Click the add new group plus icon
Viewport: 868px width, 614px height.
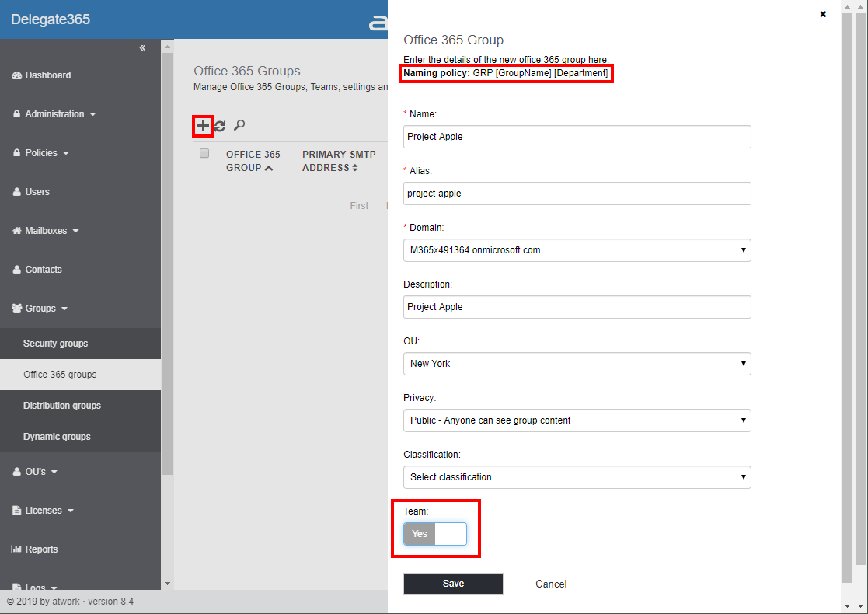[x=203, y=126]
